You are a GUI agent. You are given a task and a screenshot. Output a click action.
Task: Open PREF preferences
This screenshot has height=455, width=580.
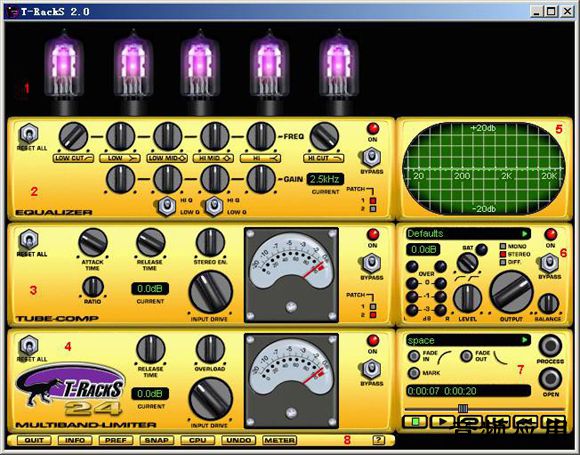(116, 441)
